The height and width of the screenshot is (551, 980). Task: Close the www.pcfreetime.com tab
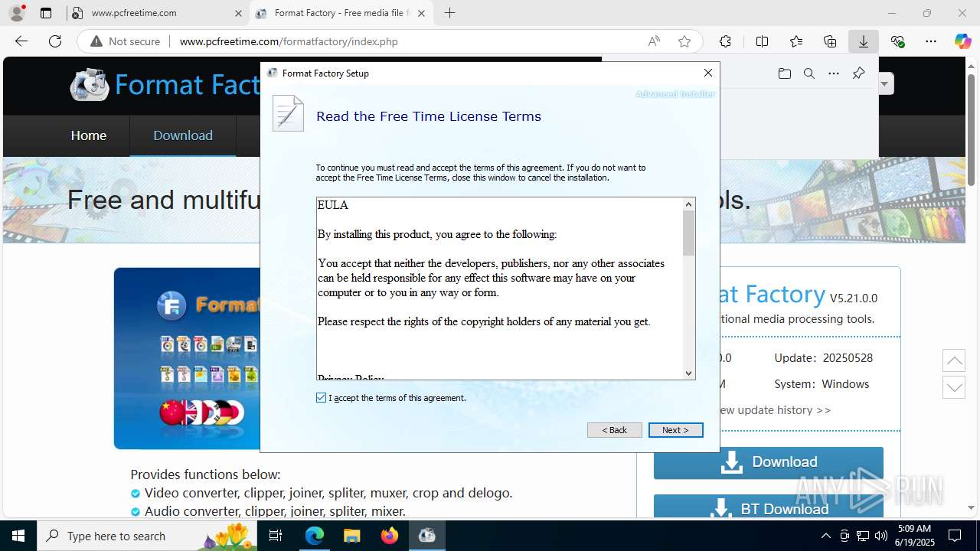coord(238,13)
